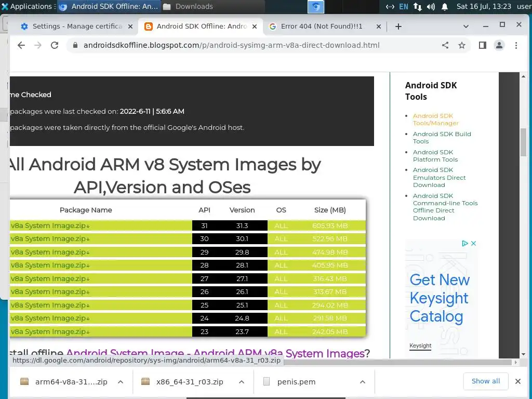Close the Android SDK Offline tab
Image resolution: width=532 pixels, height=399 pixels.
pos(255,26)
